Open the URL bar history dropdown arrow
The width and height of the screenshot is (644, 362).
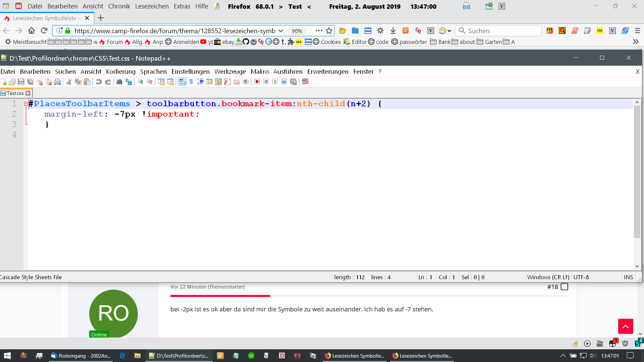tap(281, 31)
